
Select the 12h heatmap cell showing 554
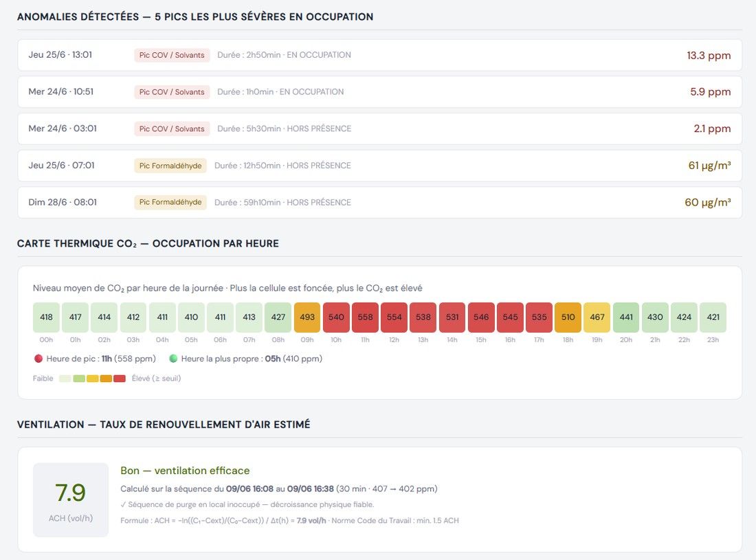(x=394, y=317)
